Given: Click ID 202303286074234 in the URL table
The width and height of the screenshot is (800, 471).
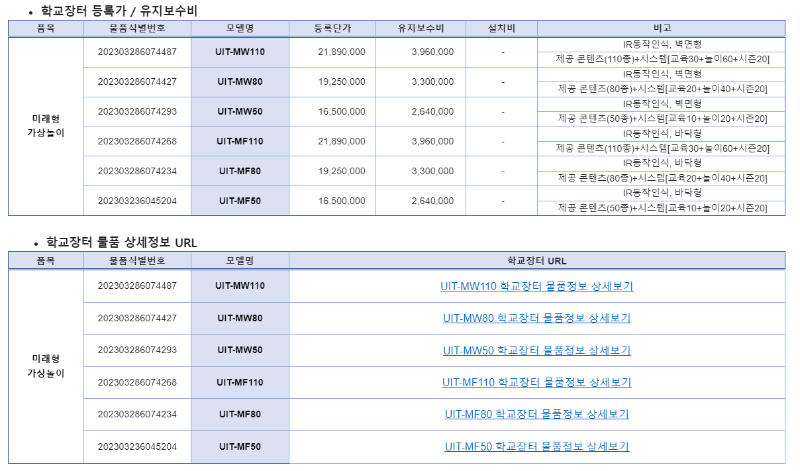Looking at the screenshot, I should pyautogui.click(x=137, y=414).
